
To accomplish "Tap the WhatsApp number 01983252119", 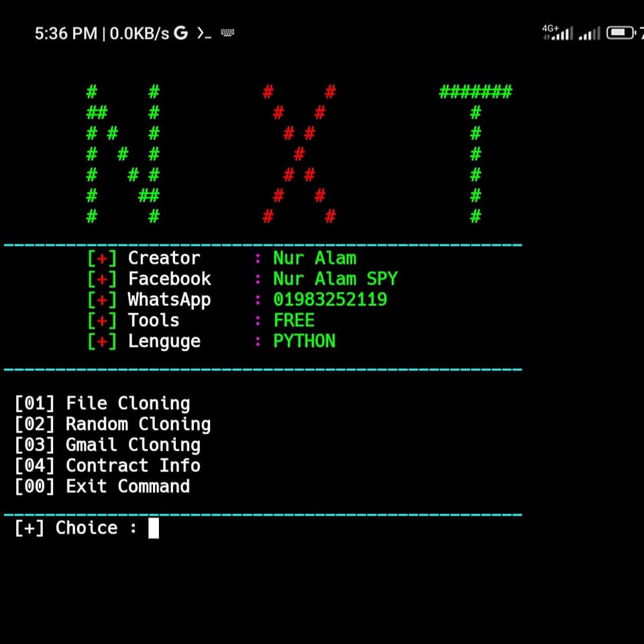I will [330, 299].
